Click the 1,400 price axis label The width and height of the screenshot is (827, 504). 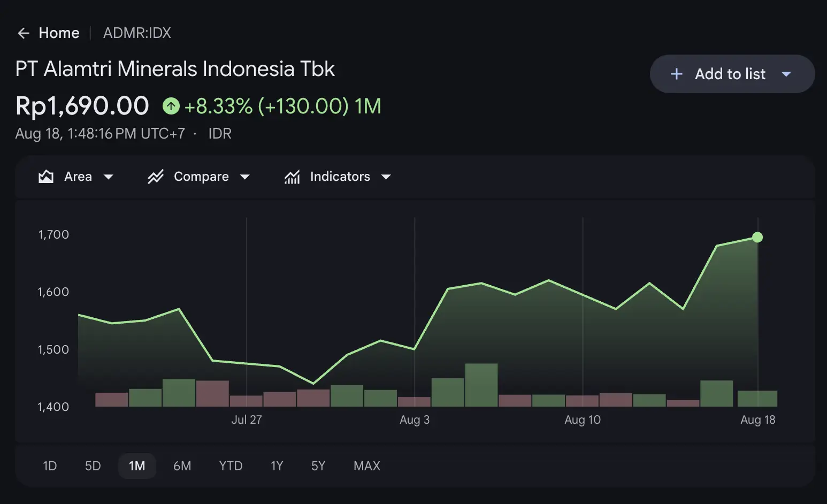(x=53, y=407)
